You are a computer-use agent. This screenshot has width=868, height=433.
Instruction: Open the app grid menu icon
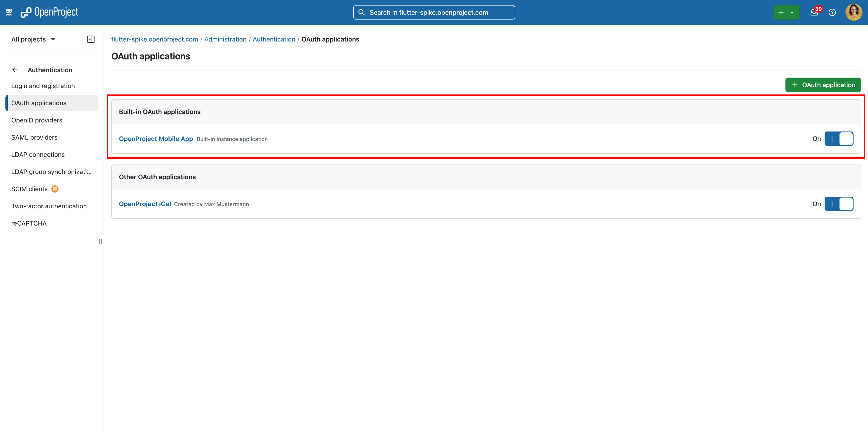click(x=9, y=12)
